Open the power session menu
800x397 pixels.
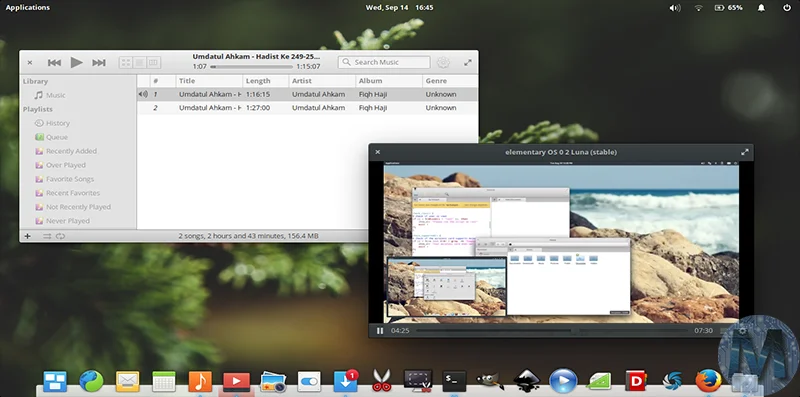point(787,8)
